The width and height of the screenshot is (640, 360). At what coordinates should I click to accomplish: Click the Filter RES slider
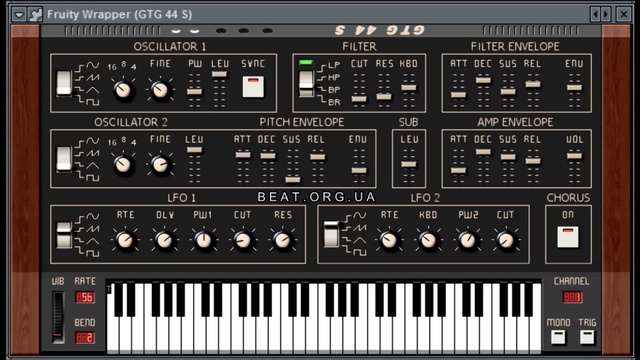tap(384, 96)
